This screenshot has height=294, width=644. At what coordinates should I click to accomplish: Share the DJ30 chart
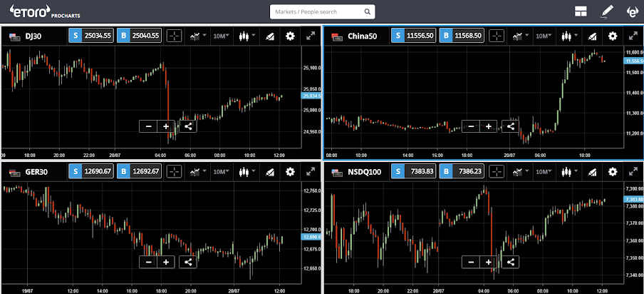click(x=188, y=126)
